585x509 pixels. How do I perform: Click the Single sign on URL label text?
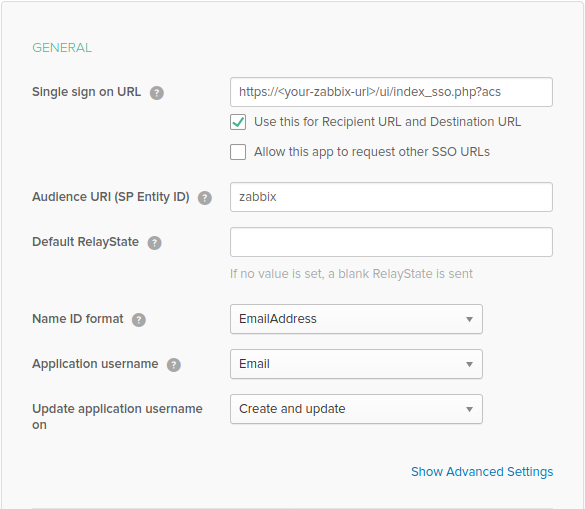coord(87,92)
